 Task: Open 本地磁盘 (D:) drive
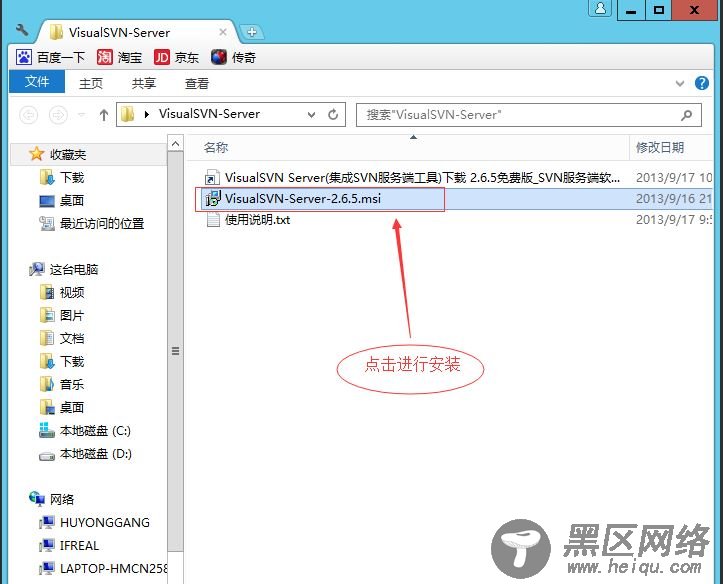[85, 454]
